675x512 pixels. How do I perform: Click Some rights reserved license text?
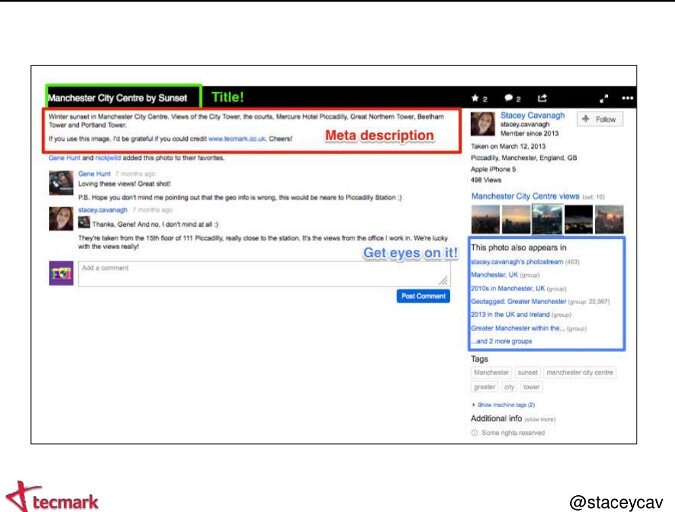513,433
